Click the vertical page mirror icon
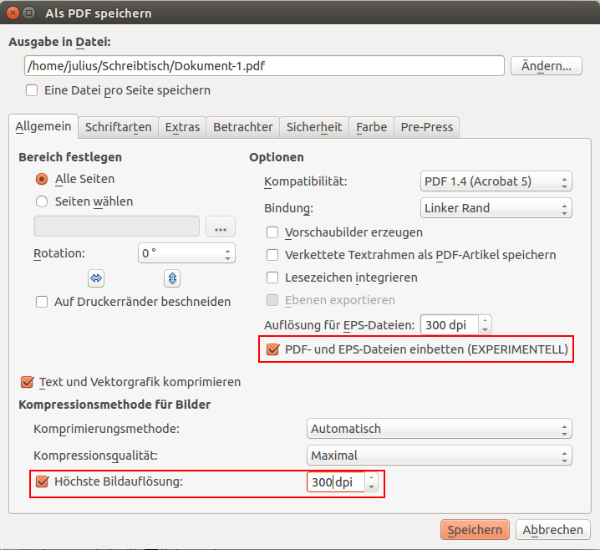The height and width of the screenshot is (550, 600). (x=172, y=277)
